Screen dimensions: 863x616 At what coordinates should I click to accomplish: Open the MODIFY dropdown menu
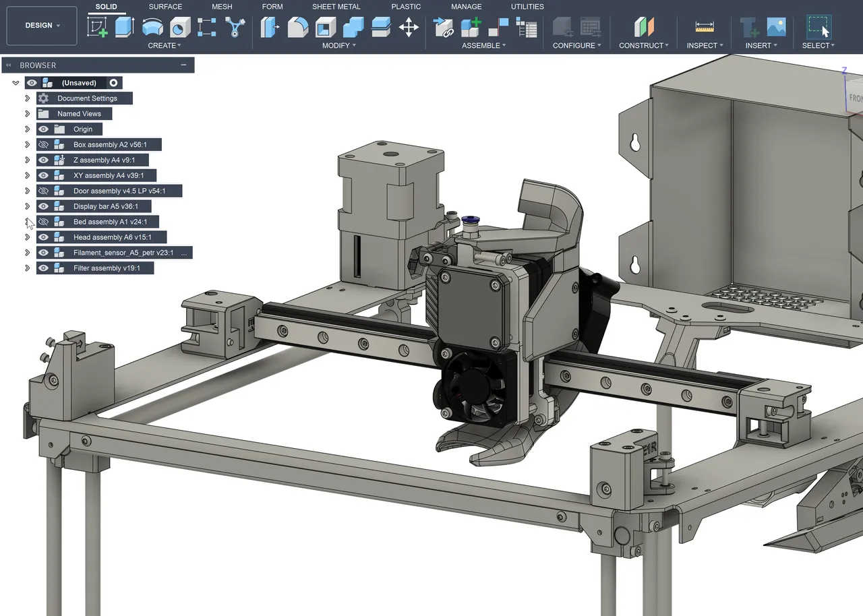tap(338, 45)
